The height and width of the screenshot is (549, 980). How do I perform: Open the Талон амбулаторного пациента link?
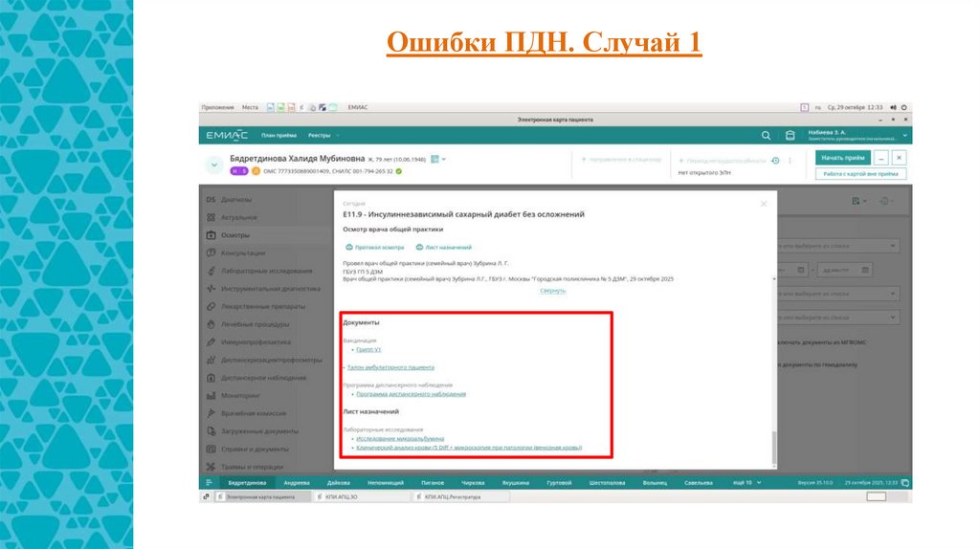point(390,367)
